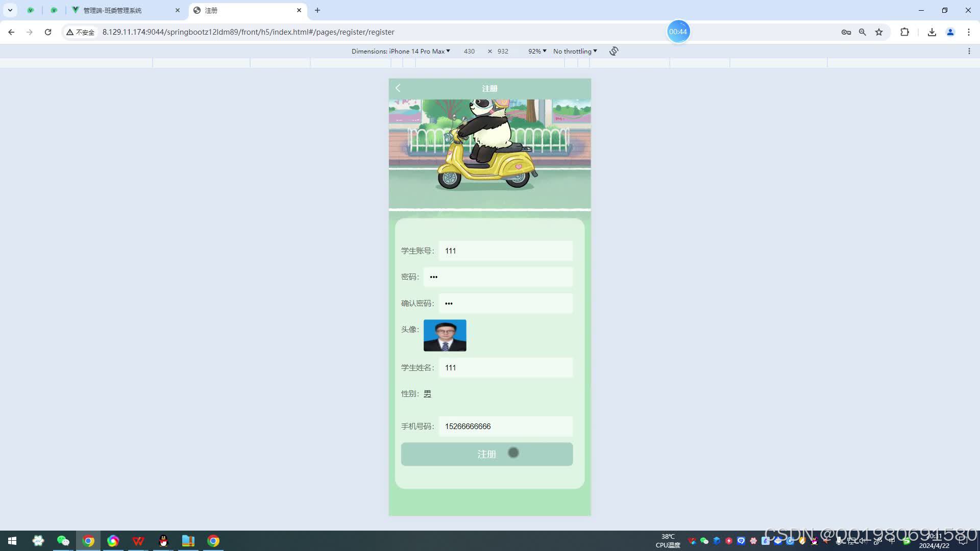This screenshot has height=551, width=980.
Task: Click the password manager key icon
Action: [846, 32]
